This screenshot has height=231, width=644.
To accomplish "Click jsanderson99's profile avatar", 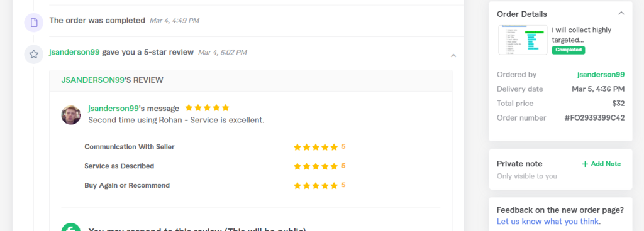I will [71, 115].
